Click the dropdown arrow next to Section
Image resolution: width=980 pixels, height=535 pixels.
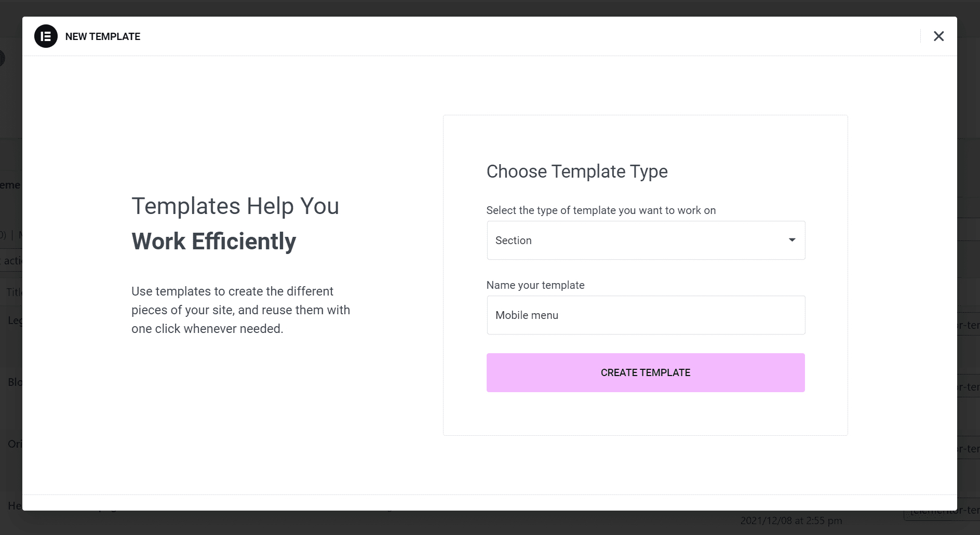tap(791, 240)
